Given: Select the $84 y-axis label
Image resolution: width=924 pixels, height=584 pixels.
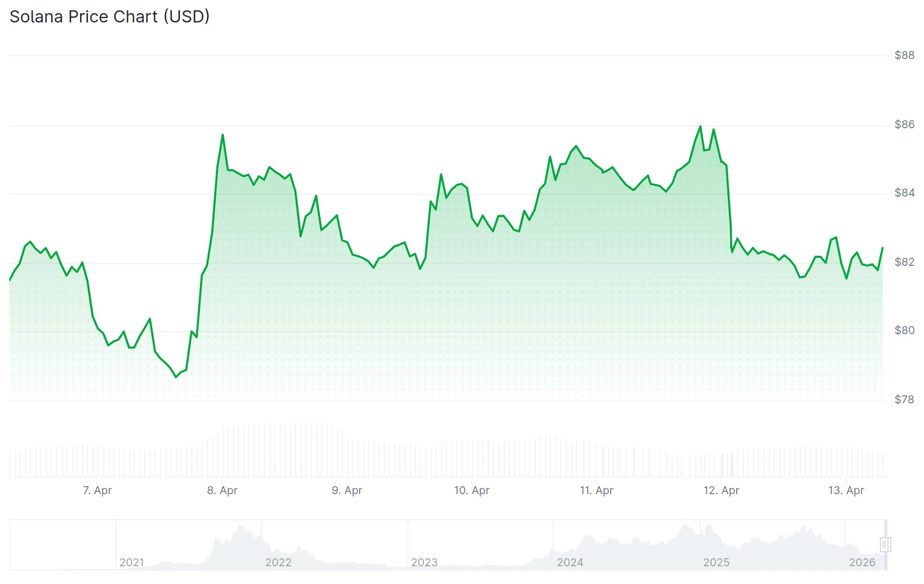Looking at the screenshot, I should 904,193.
